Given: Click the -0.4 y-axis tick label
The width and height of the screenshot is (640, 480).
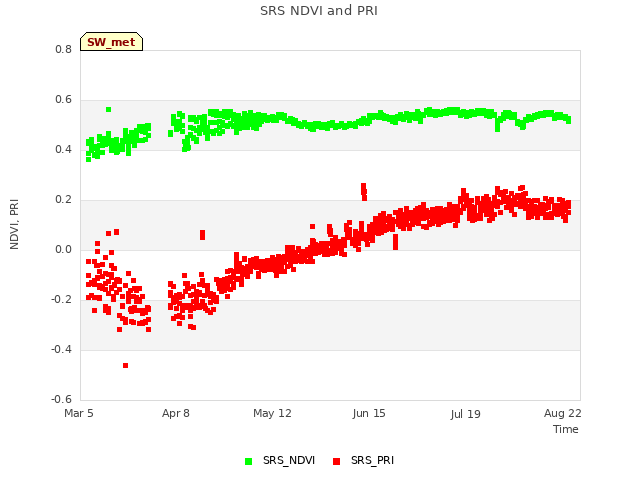Looking at the screenshot, I should point(61,349).
